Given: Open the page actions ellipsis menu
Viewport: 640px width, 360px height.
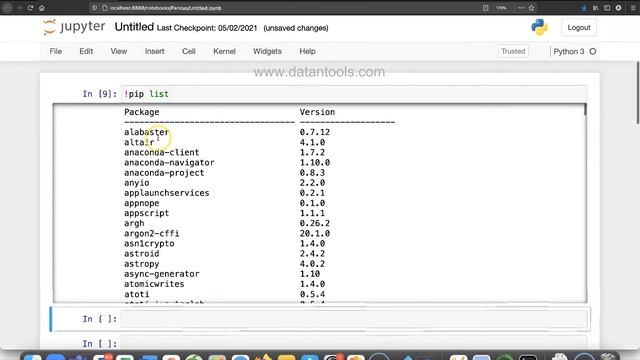Looking at the screenshot, I should point(521,8).
